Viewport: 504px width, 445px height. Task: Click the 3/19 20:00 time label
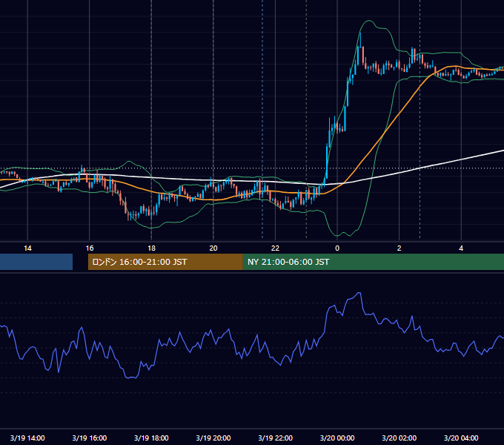(x=213, y=438)
